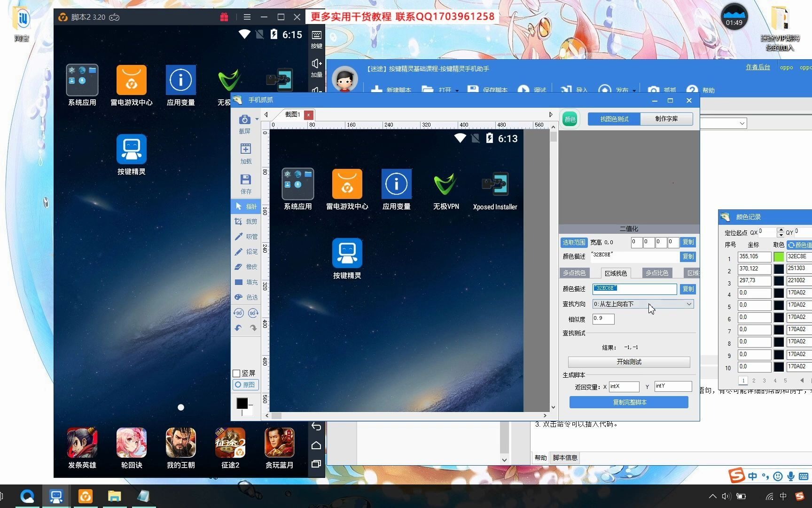Toggle the 竖屏 portrait checkbox
Image resolution: width=812 pixels, height=508 pixels.
(236, 373)
